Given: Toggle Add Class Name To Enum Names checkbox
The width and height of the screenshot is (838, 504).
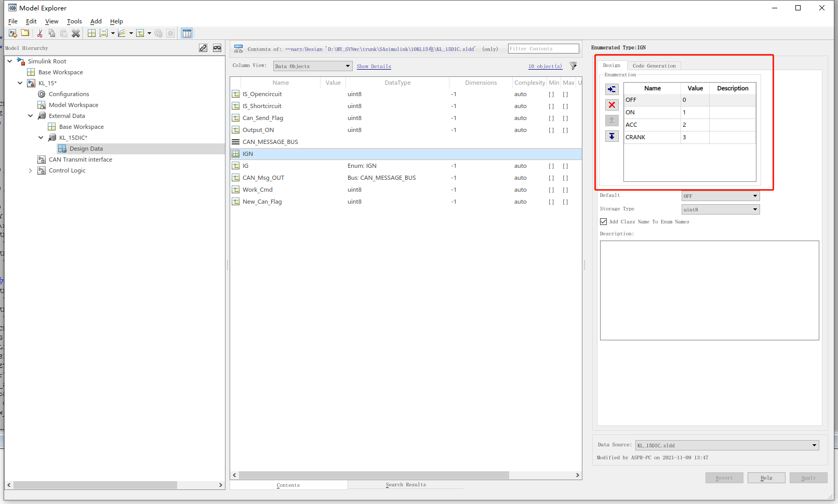Looking at the screenshot, I should coord(604,222).
